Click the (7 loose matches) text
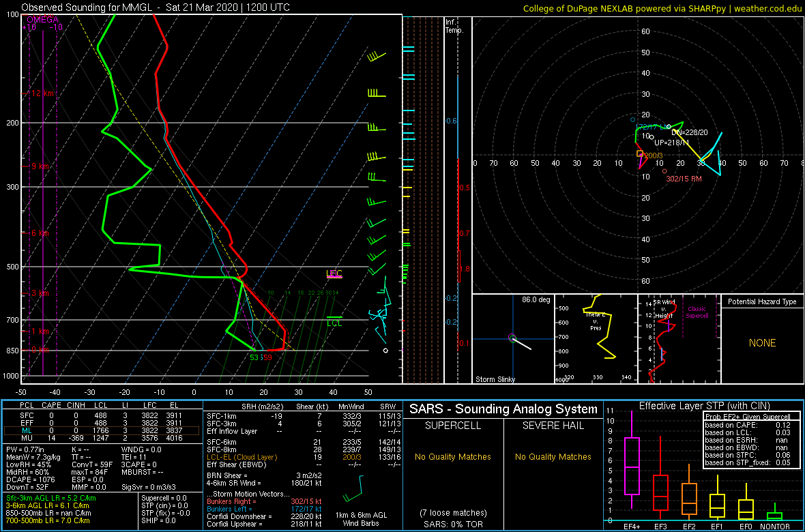 click(x=452, y=512)
